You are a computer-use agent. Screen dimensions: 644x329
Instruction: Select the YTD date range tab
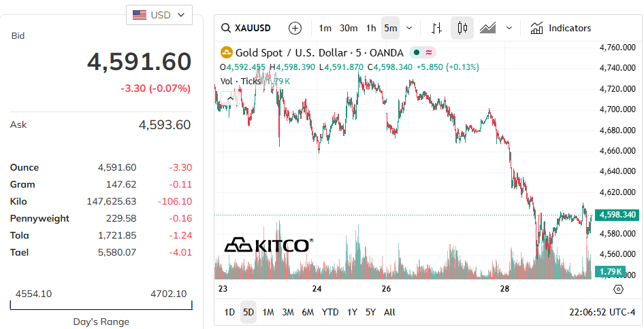click(330, 312)
